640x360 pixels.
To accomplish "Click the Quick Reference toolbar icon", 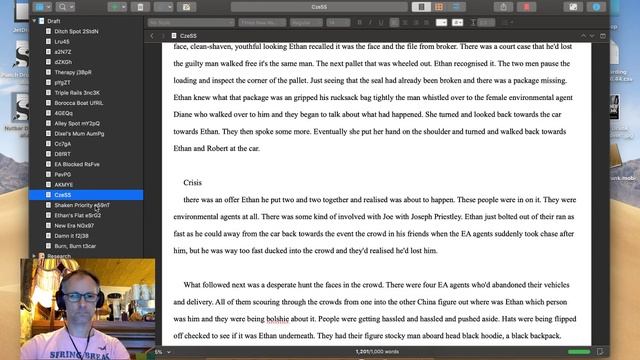I will 187,7.
